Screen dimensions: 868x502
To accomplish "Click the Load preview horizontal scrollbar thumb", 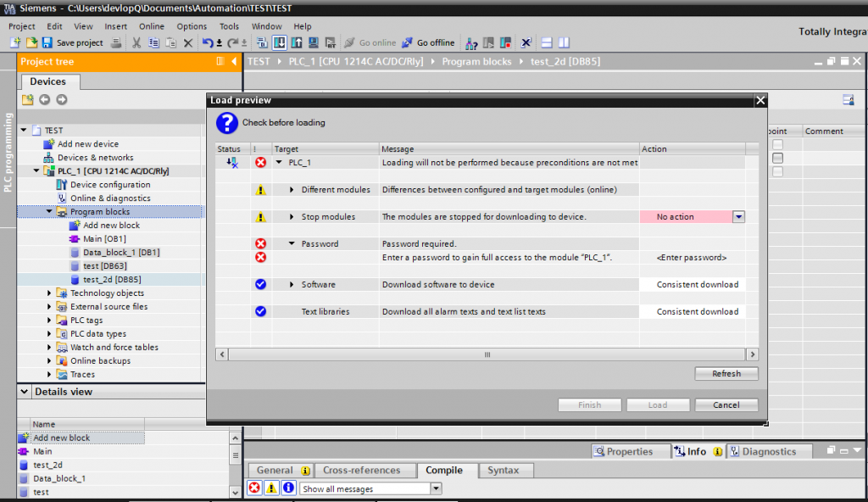I will pos(487,354).
